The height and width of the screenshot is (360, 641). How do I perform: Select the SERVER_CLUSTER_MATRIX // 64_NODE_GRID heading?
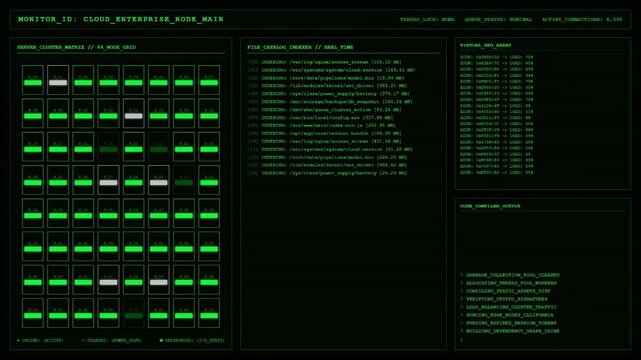[x=76, y=47]
